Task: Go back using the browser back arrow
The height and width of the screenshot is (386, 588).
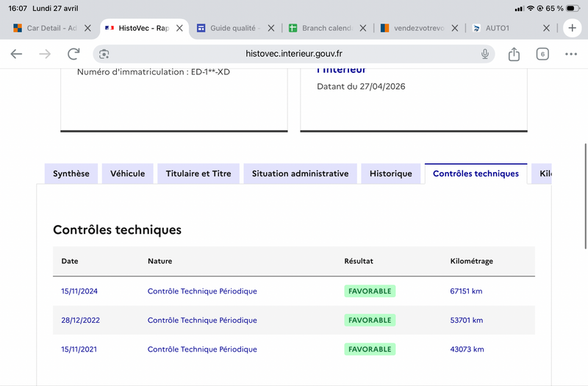Action: (16, 54)
